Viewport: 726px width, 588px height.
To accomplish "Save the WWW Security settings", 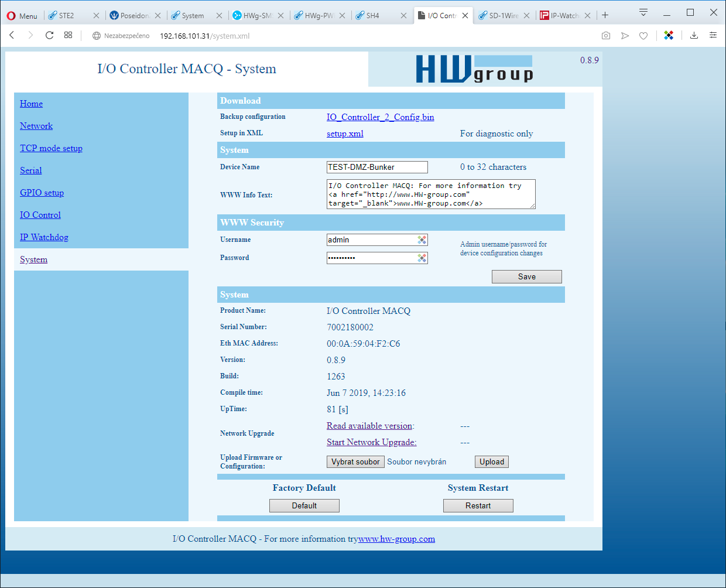I will 527,276.
